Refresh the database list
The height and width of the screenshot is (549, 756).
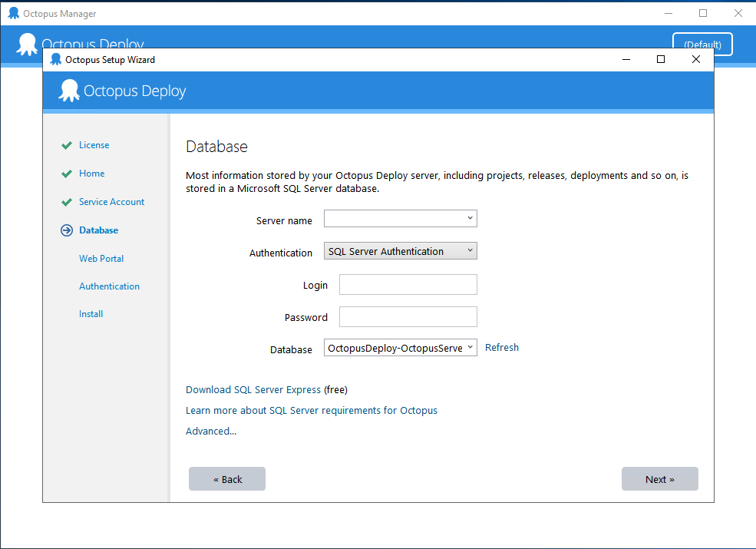point(502,348)
